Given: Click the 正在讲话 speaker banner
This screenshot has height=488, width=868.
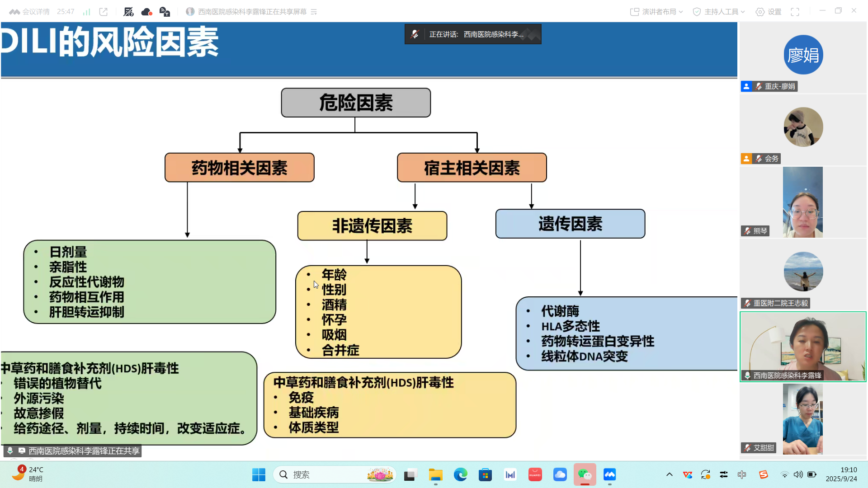Looking at the screenshot, I should click(x=473, y=34).
